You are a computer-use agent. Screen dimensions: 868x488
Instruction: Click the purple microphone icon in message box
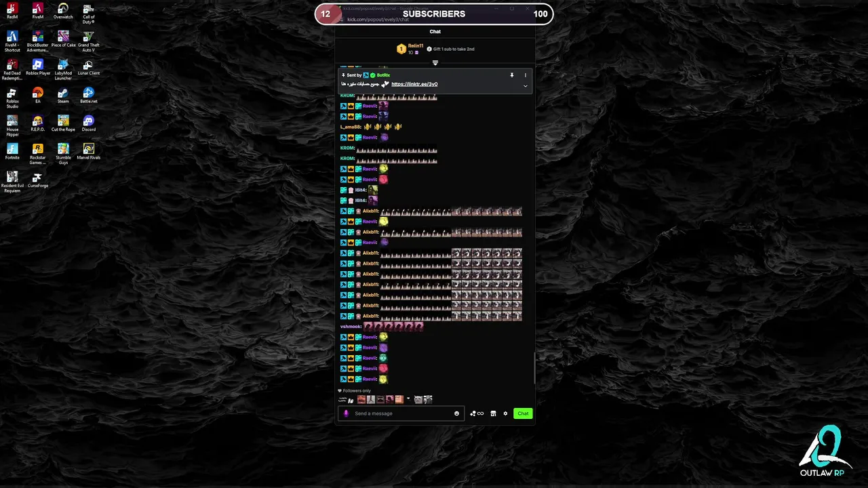[346, 413]
